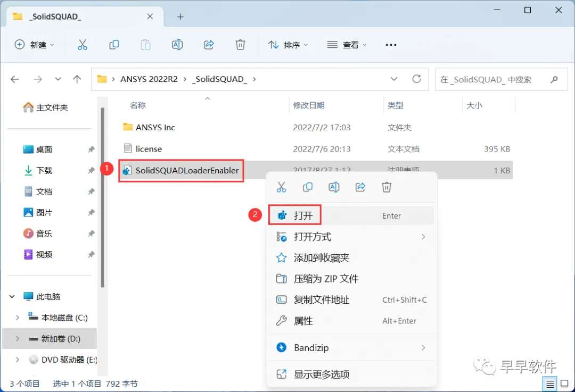Click the Share icon in the top toolbar
Screen dimensions: 575x392
coord(209,45)
